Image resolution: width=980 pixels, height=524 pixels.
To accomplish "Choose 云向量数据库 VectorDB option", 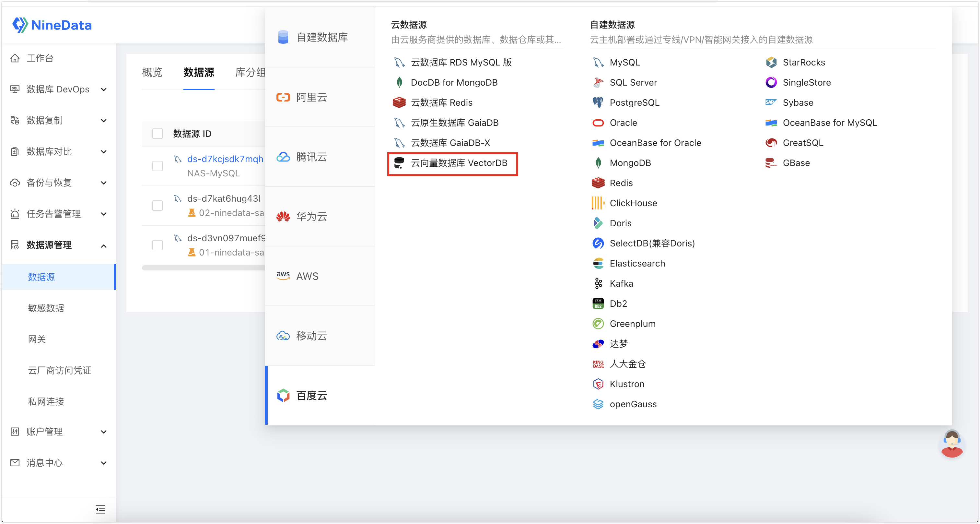I will 452,163.
